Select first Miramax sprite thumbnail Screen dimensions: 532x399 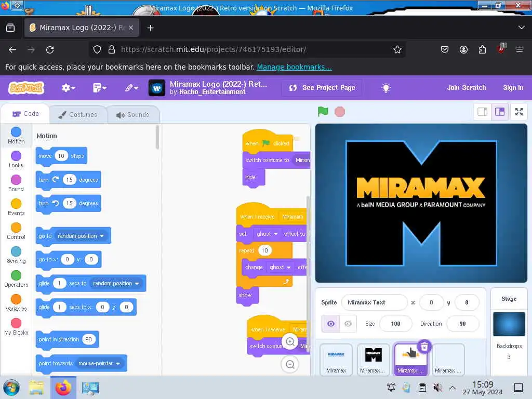(x=336, y=360)
